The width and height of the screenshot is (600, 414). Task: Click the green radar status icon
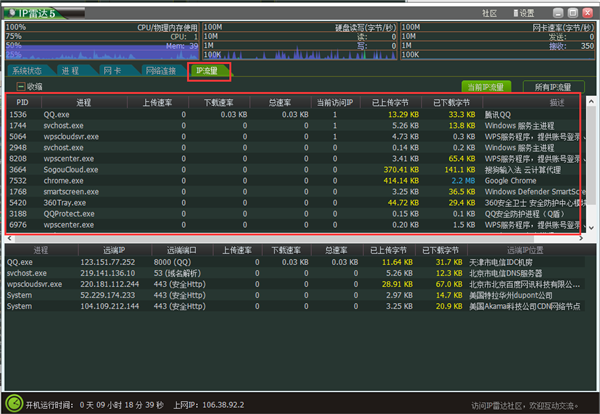[x=12, y=405]
